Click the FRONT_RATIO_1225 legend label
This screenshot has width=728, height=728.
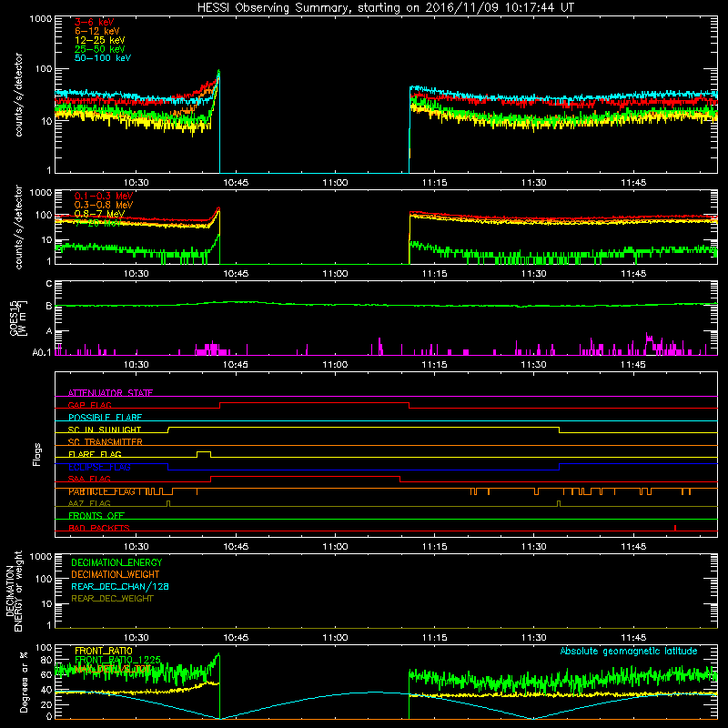point(117,660)
